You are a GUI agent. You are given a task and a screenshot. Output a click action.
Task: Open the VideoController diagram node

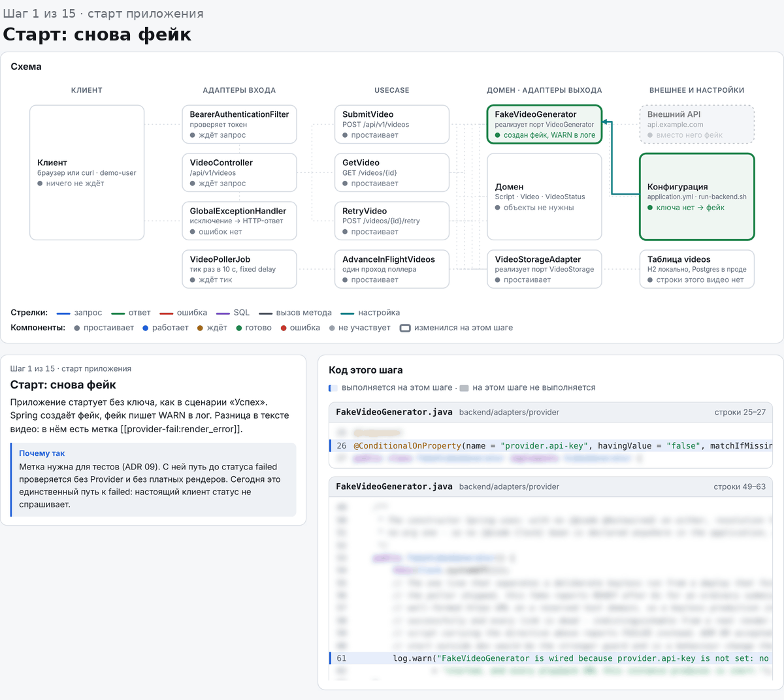point(239,172)
